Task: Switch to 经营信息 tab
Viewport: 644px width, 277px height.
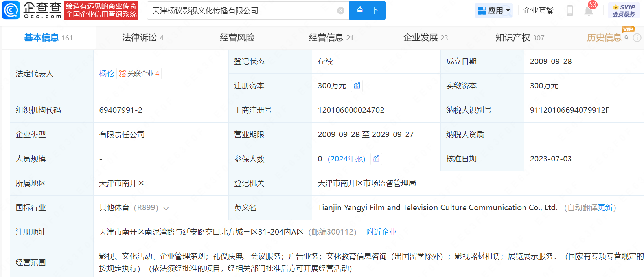Action: pyautogui.click(x=331, y=38)
